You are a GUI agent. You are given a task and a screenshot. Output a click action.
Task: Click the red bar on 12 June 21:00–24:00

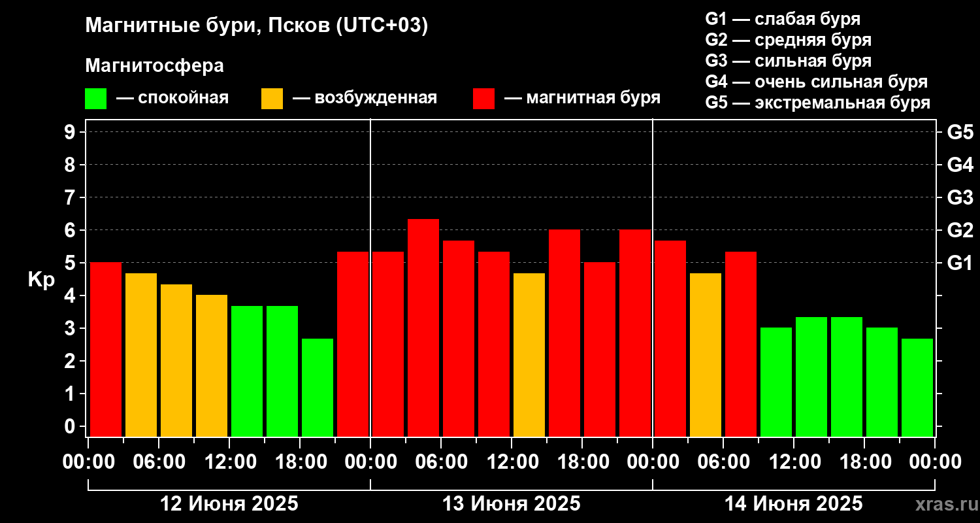pyautogui.click(x=353, y=344)
